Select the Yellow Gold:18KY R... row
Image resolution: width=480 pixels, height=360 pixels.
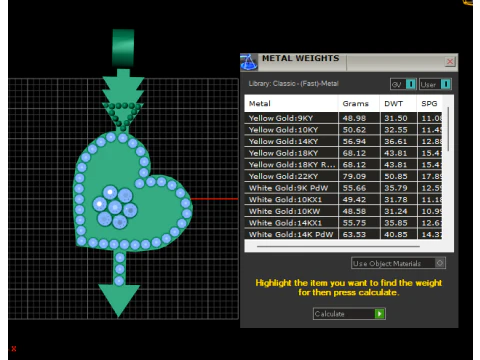pos(343,165)
